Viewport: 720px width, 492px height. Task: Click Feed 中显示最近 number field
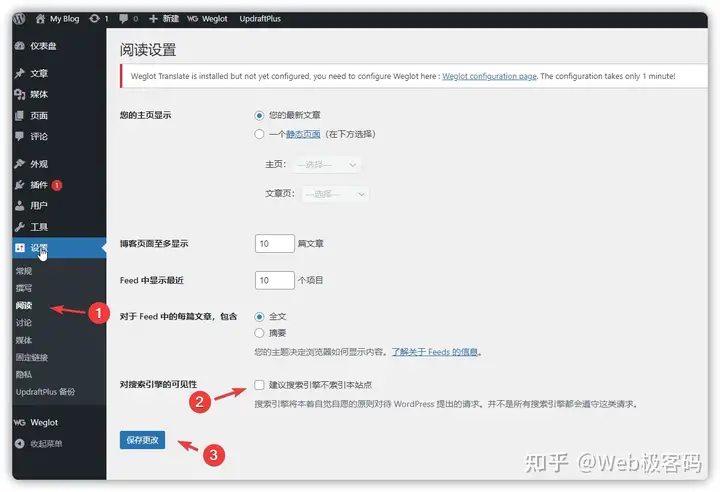(275, 280)
